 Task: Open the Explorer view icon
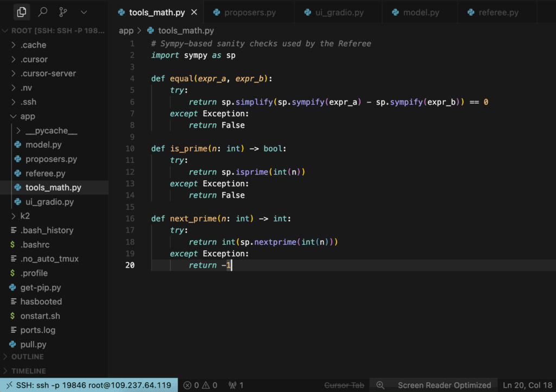[x=21, y=11]
